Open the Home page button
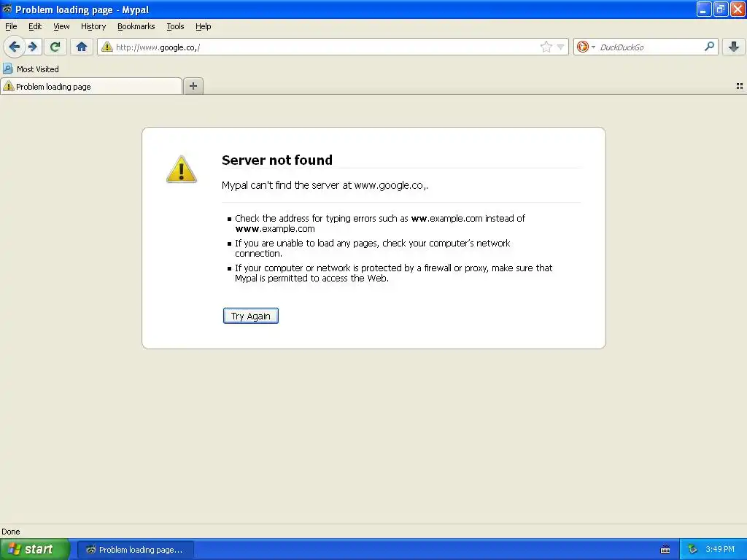This screenshot has width=747, height=560. (x=82, y=47)
